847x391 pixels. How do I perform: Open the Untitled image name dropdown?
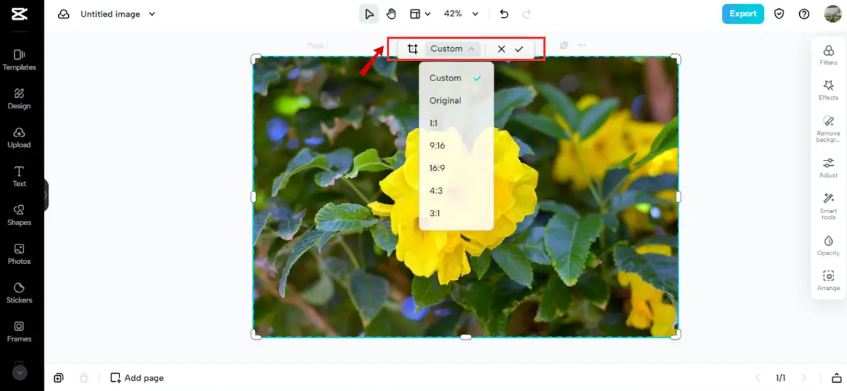pos(118,14)
